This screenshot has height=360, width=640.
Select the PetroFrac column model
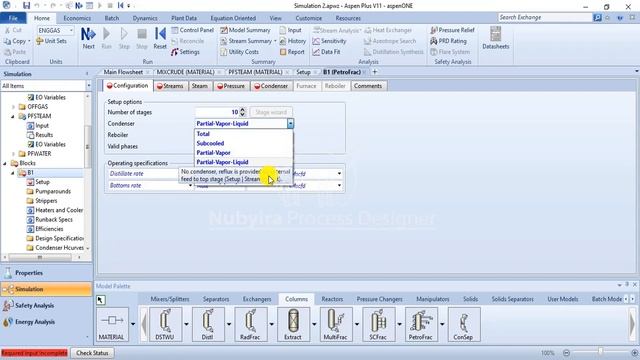[x=420, y=324]
